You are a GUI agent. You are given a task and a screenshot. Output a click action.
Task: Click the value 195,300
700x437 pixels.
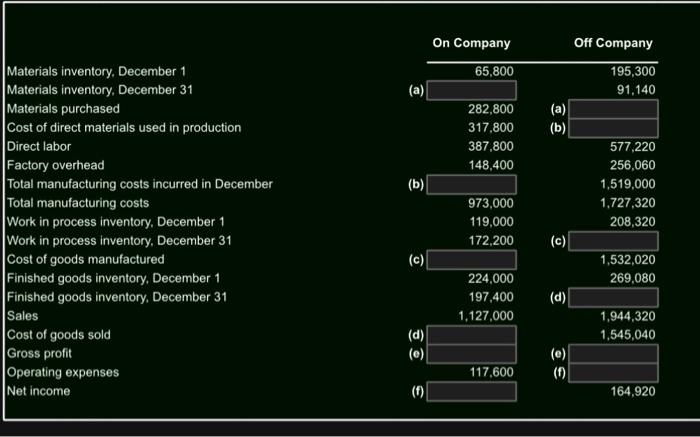pyautogui.click(x=633, y=71)
